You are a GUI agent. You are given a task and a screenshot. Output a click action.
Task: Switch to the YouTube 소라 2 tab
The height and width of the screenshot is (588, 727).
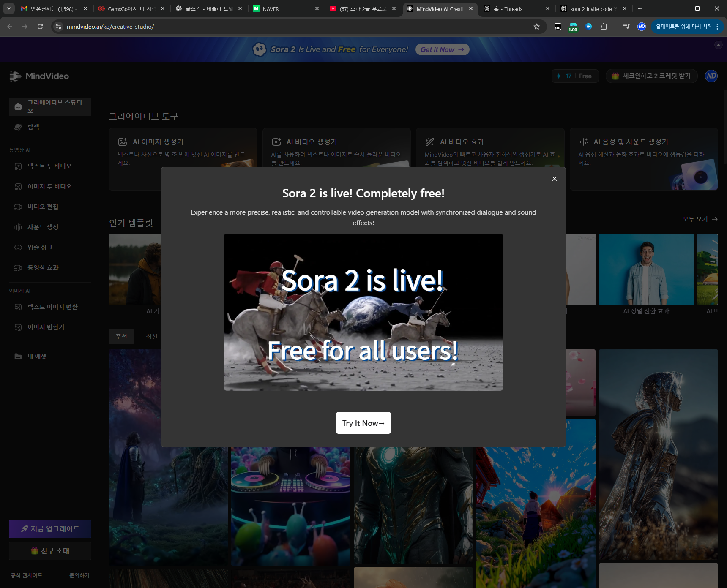[363, 8]
